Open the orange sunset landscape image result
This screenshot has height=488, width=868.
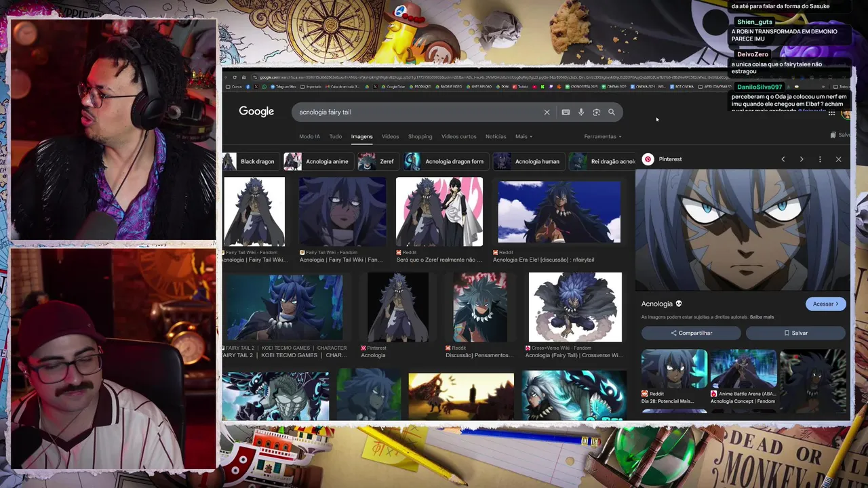pos(461,396)
